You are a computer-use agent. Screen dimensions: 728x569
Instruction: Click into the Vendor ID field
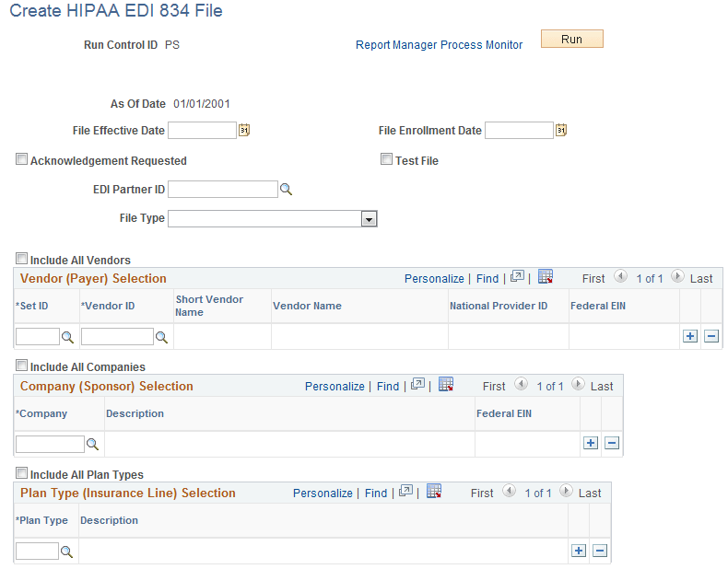117,337
